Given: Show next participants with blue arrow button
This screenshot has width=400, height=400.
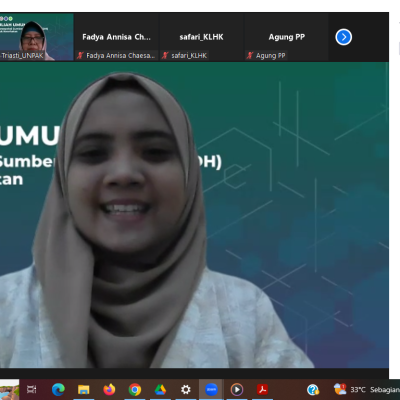Looking at the screenshot, I should (344, 37).
